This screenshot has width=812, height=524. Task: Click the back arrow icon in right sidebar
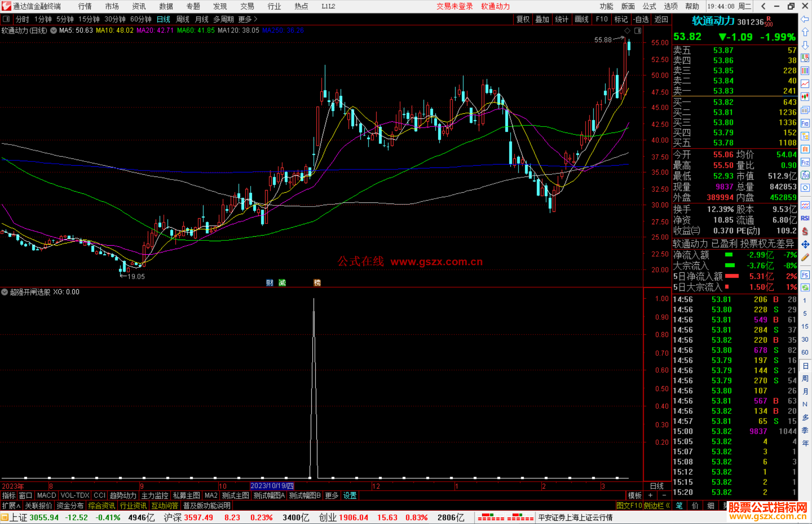click(805, 19)
